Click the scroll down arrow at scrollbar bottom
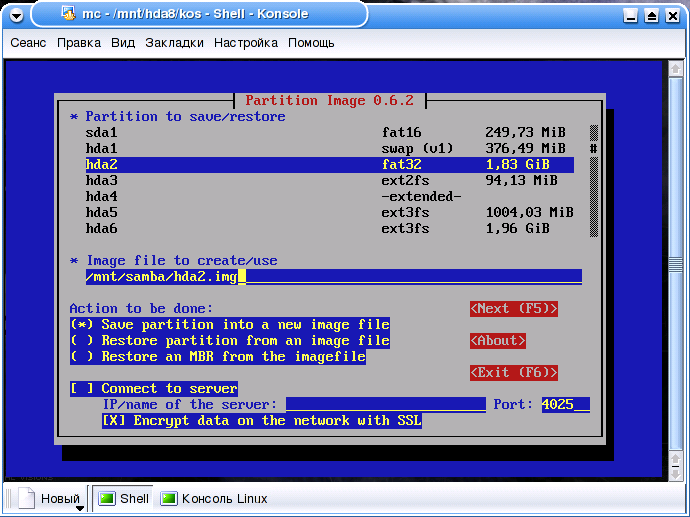 675,474
